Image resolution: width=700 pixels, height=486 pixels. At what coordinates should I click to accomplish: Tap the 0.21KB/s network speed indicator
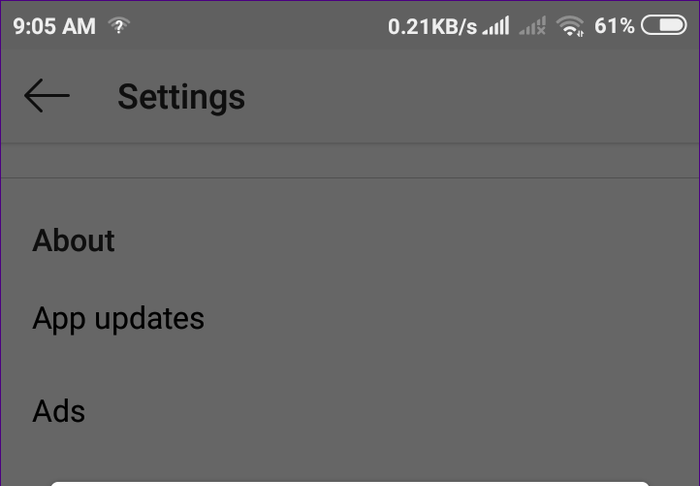[x=432, y=26]
